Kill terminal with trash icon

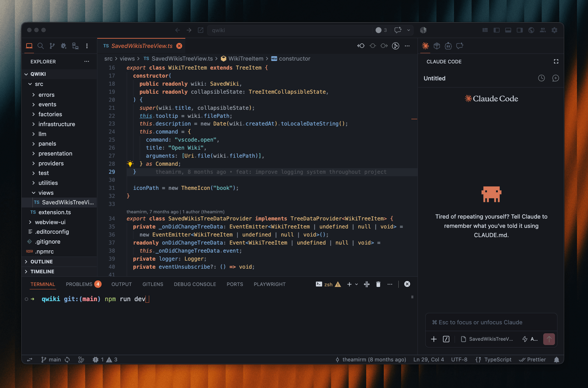378,284
